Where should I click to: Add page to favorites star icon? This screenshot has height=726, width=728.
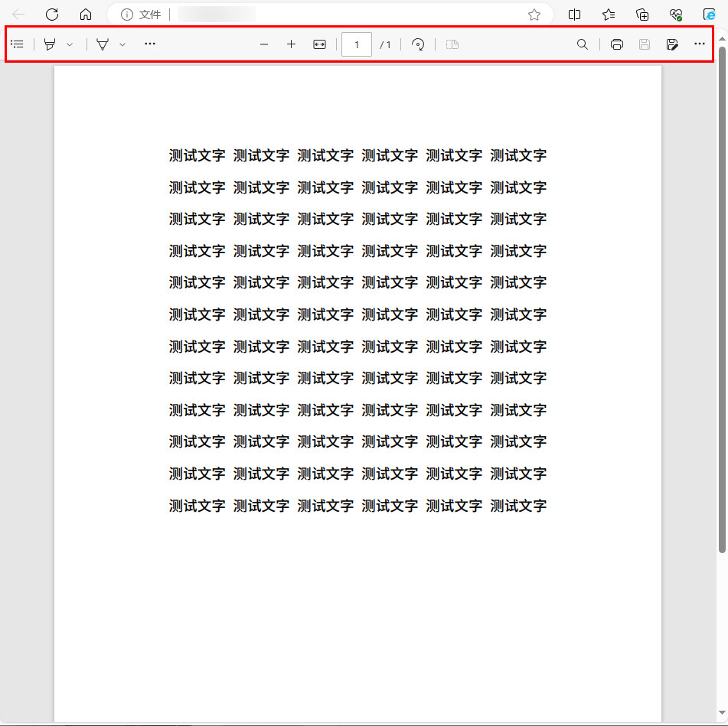[534, 15]
